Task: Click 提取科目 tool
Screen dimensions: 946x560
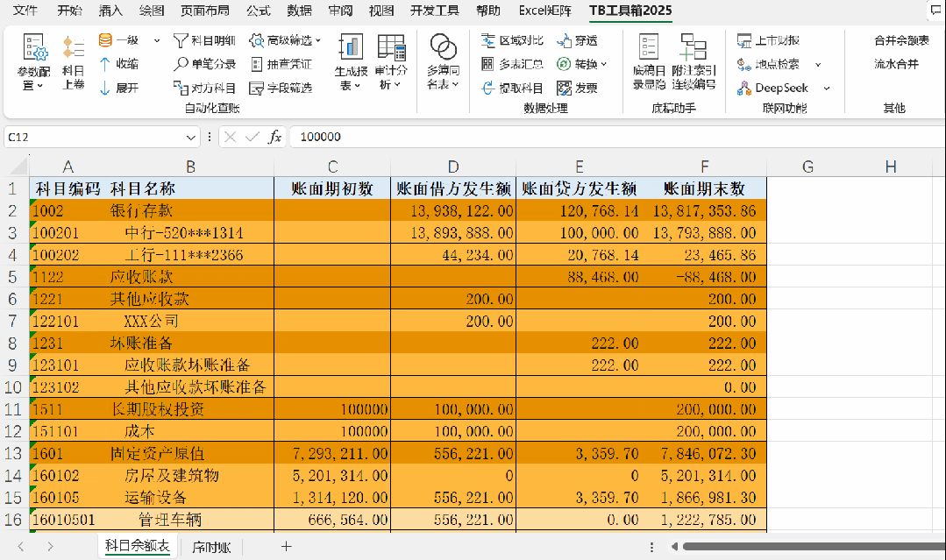Action: 512,88
